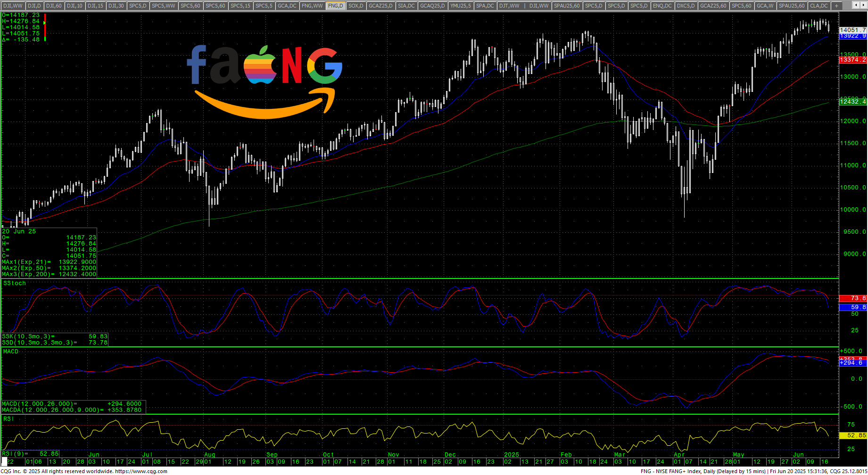The image size is (868, 475).
Task: Click the 2025 year marker on time axis
Action: point(512,455)
